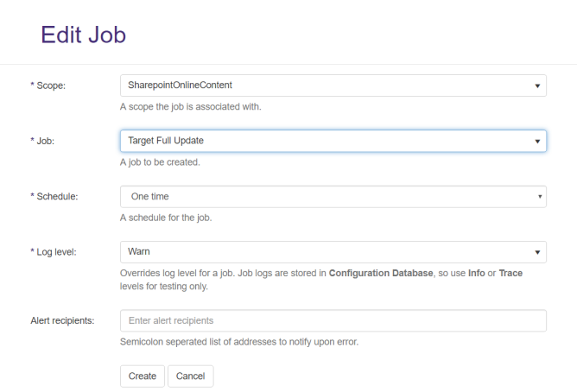Click the 'A job to be created' hint
This screenshot has width=577, height=392.
[160, 162]
